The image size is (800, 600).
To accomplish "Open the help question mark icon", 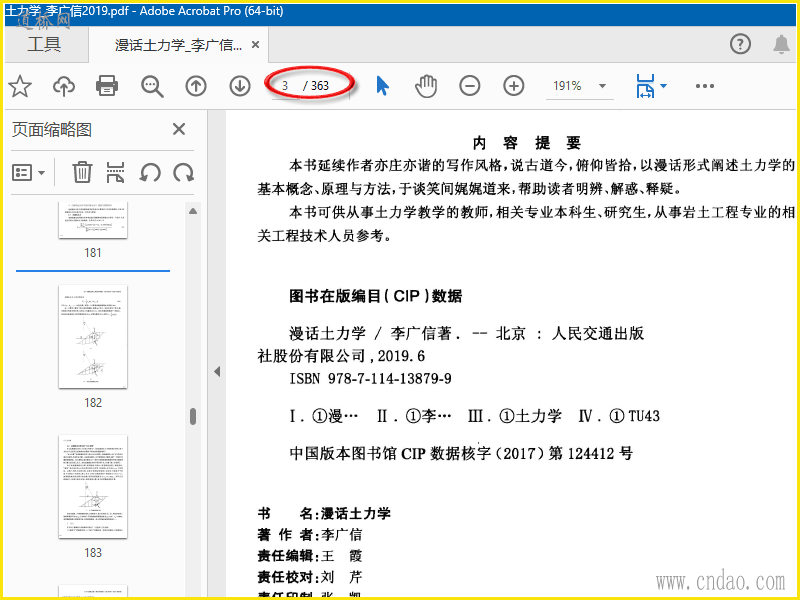I will click(740, 44).
